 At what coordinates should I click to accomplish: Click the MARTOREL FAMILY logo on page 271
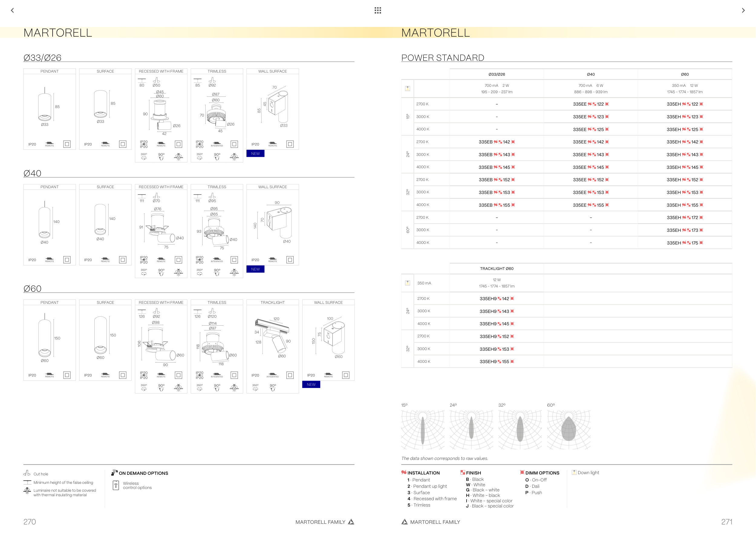[x=404, y=522]
